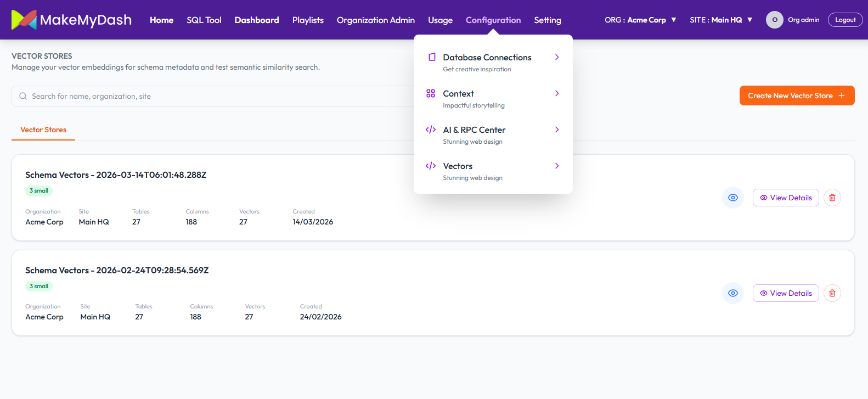Image resolution: width=868 pixels, height=399 pixels.
Task: Delete the 2026-02-24 schema vector store
Action: tap(832, 293)
